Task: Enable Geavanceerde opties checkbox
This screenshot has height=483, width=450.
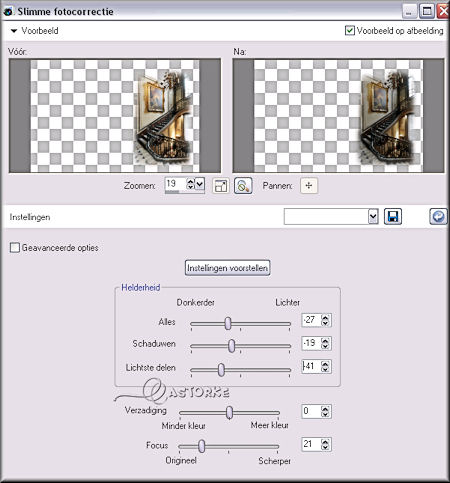Action: (x=15, y=248)
